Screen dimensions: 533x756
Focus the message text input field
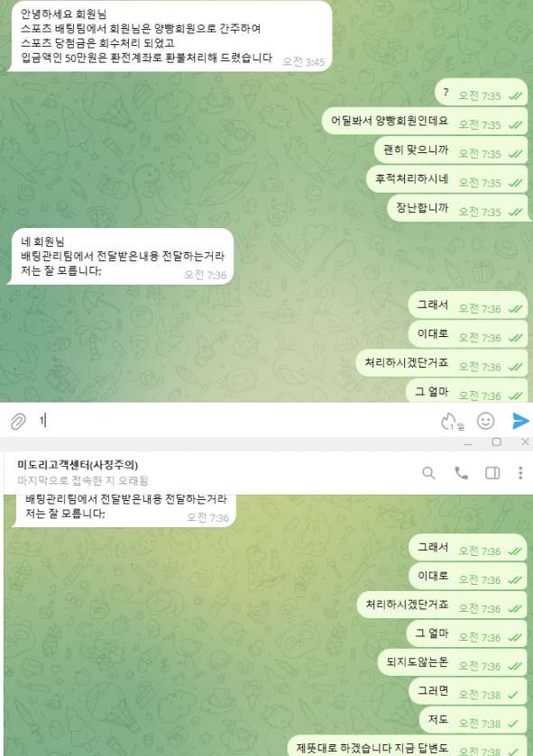[236, 421]
